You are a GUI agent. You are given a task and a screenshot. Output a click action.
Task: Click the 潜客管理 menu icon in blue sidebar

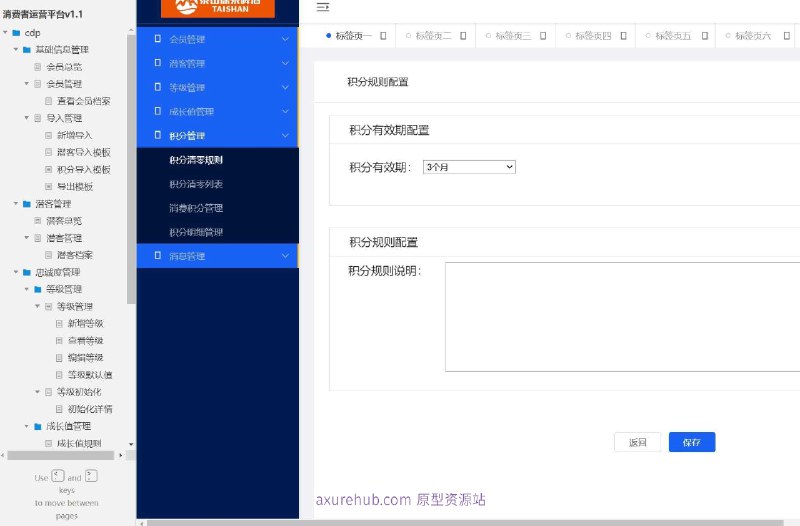click(158, 63)
